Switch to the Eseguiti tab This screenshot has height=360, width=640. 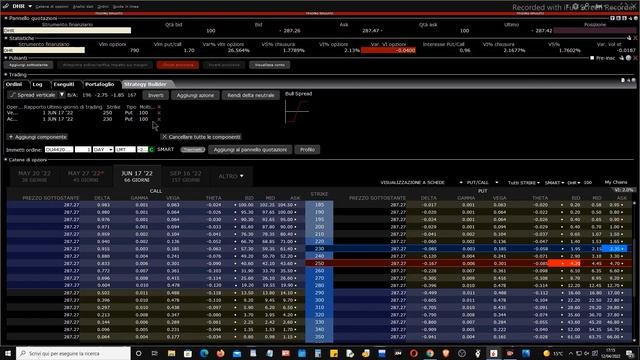pyautogui.click(x=64, y=84)
